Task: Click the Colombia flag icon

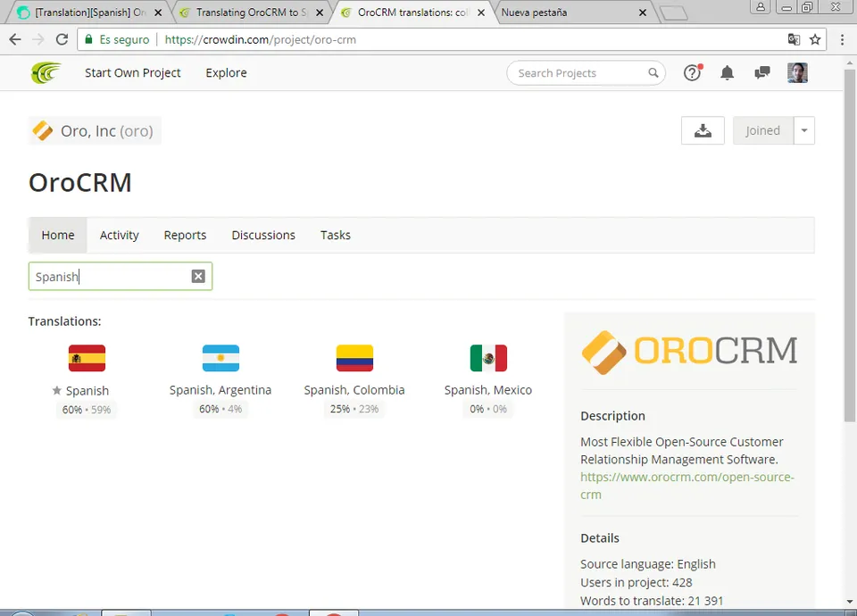Action: [x=354, y=358]
